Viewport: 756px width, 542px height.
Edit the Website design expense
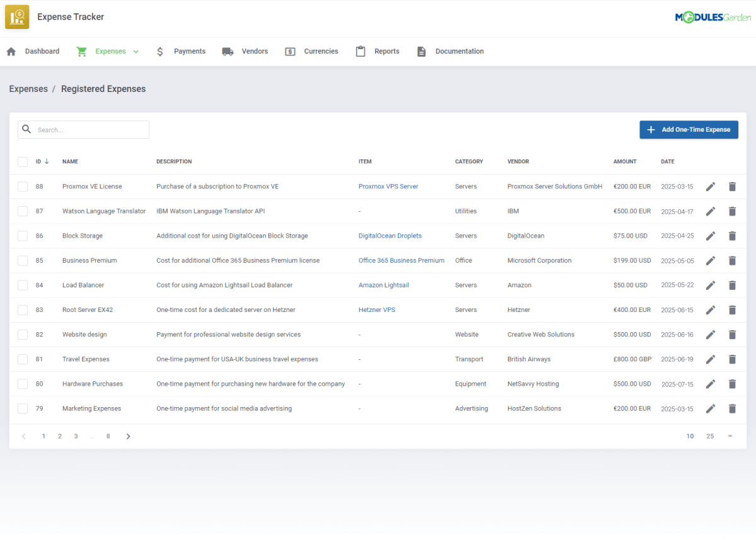click(711, 335)
